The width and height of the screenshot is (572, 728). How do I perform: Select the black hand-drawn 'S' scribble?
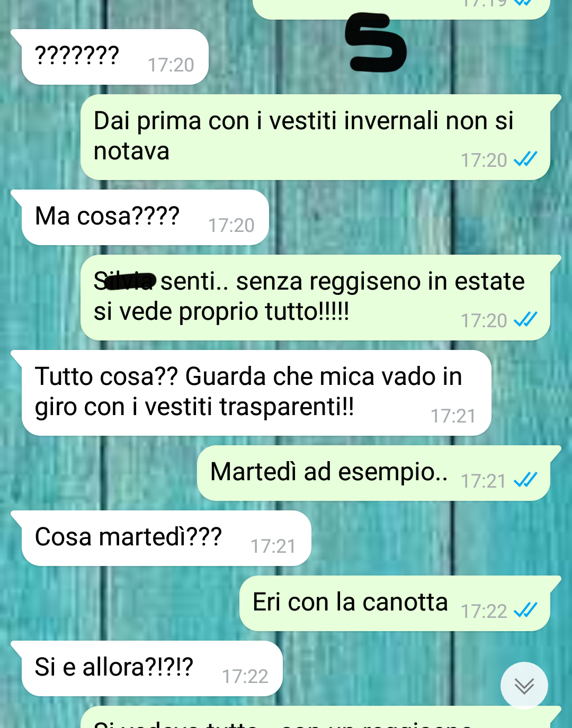click(375, 43)
